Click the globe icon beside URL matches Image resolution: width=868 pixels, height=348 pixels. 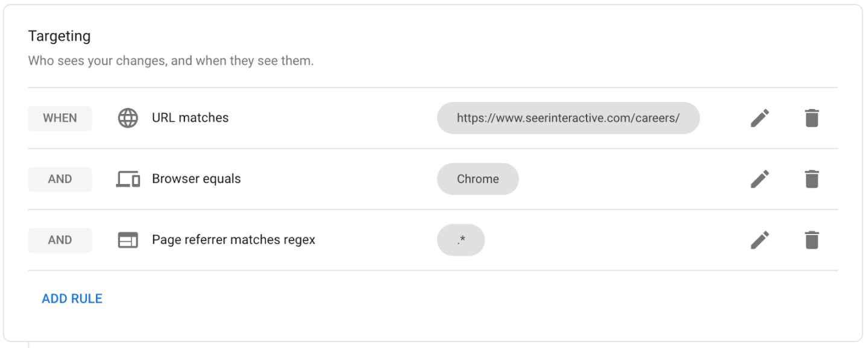(128, 118)
